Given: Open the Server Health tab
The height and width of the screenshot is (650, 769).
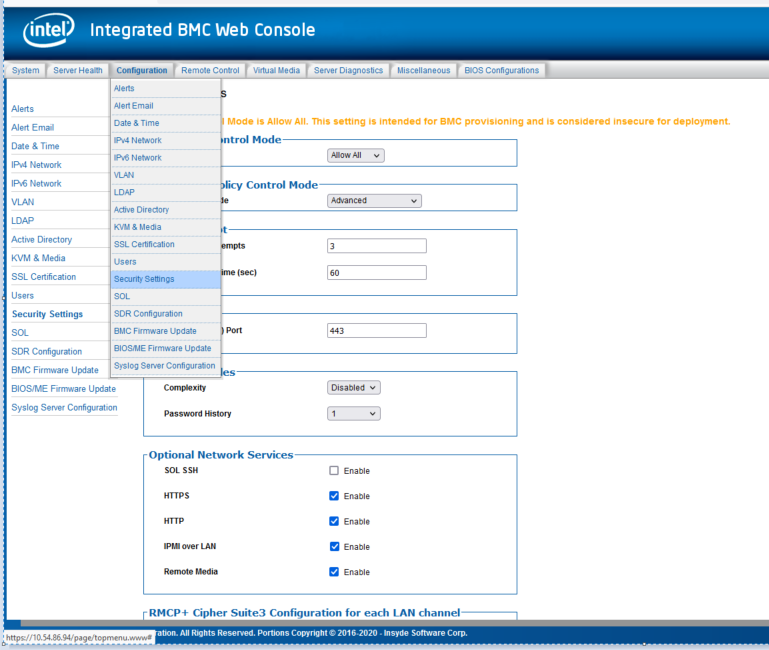Looking at the screenshot, I should click(x=78, y=71).
